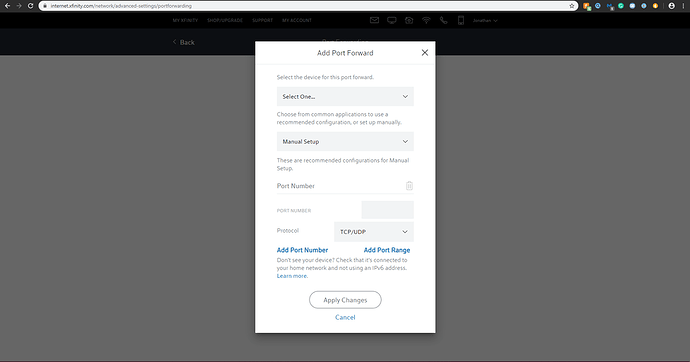Click the trash icon beside Port Number
Image resolution: width=690 pixels, height=362 pixels.
coord(409,186)
